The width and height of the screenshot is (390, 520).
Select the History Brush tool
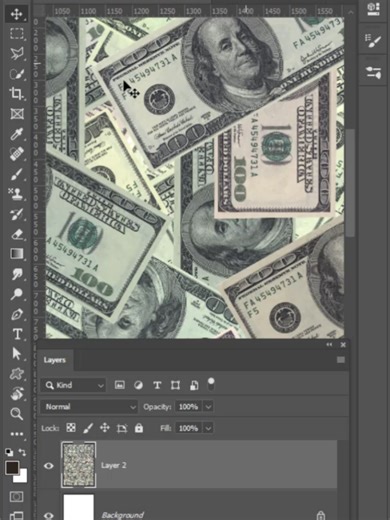click(16, 214)
